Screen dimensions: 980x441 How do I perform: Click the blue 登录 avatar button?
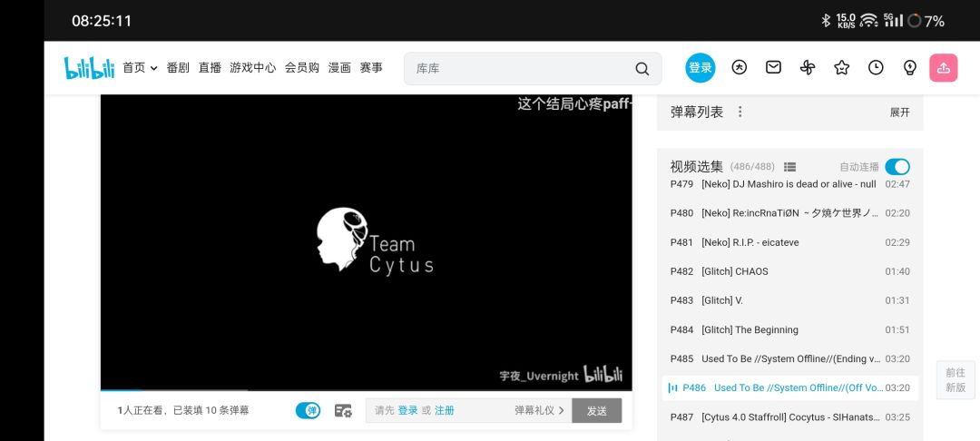click(700, 68)
